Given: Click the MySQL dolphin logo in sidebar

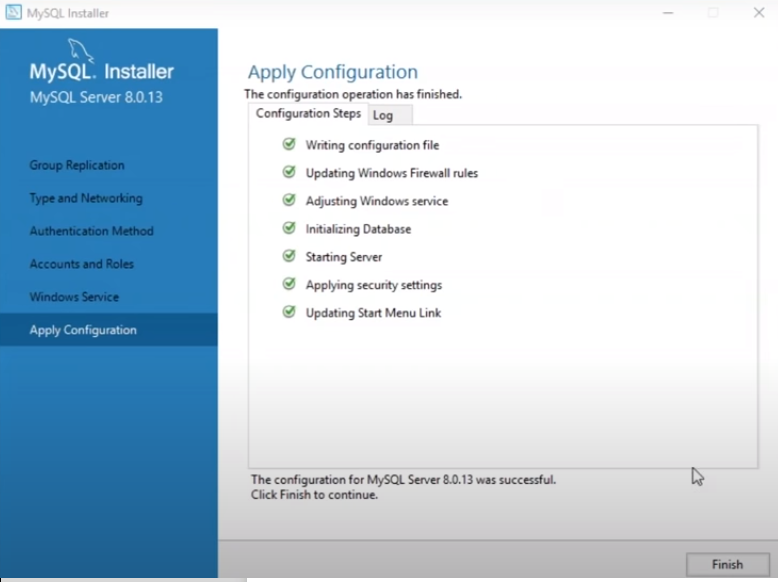Looking at the screenshot, I should pyautogui.click(x=81, y=51).
